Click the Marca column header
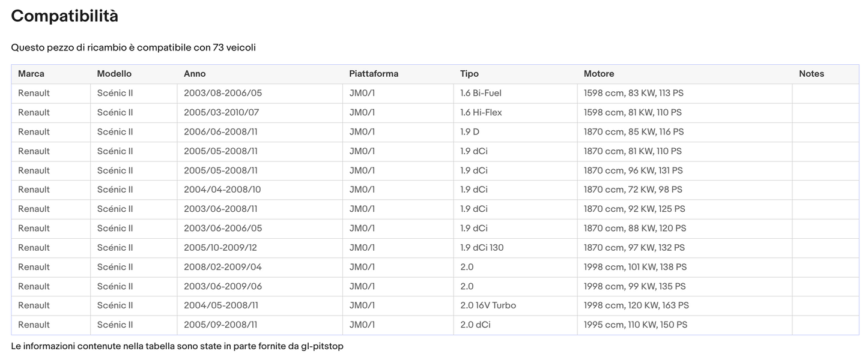Viewport: 868px width, 357px height. (x=31, y=74)
